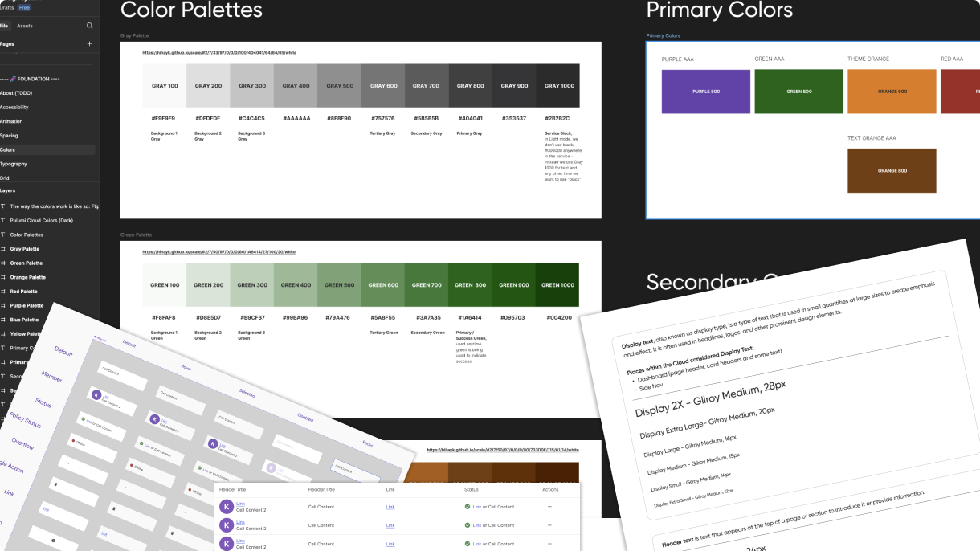Open the Typography page
The width and height of the screenshot is (980, 551).
point(14,164)
